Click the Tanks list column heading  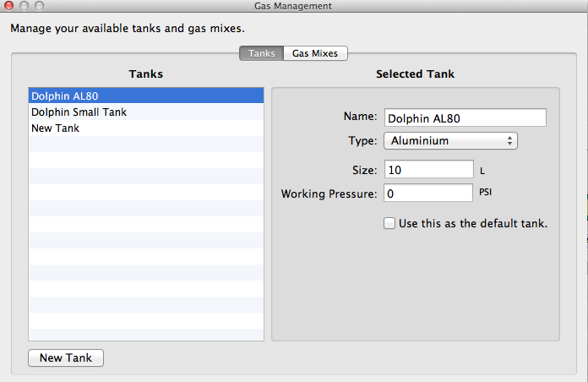146,74
